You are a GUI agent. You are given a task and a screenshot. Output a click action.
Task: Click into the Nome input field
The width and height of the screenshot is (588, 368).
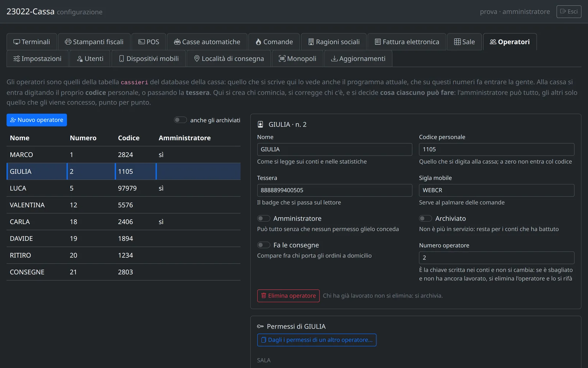click(x=334, y=149)
